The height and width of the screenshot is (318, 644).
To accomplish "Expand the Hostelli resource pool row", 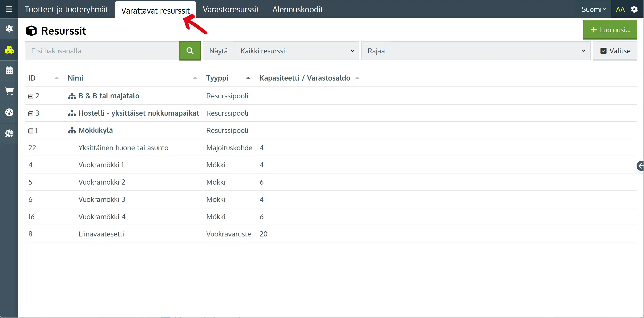I will pos(31,114).
